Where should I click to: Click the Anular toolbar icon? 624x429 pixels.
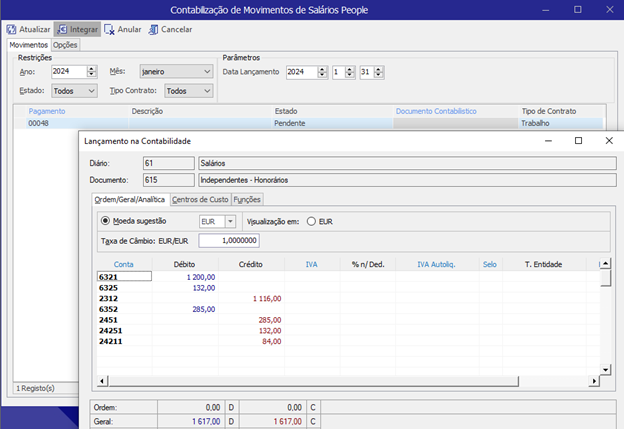109,29
